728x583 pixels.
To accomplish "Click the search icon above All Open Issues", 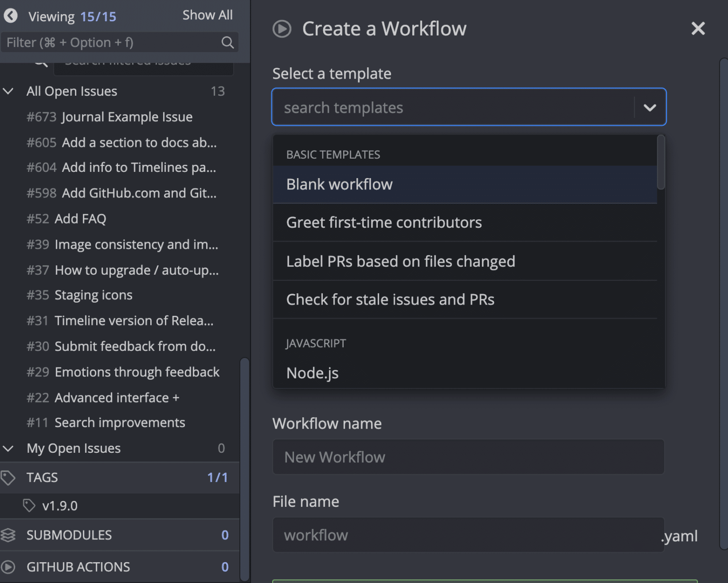I will [x=40, y=62].
